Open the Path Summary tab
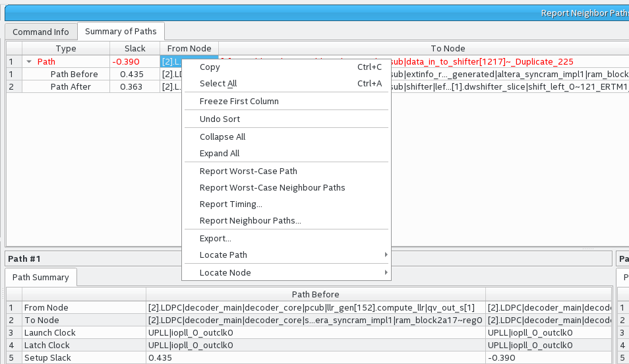The width and height of the screenshot is (629, 364). (41, 278)
